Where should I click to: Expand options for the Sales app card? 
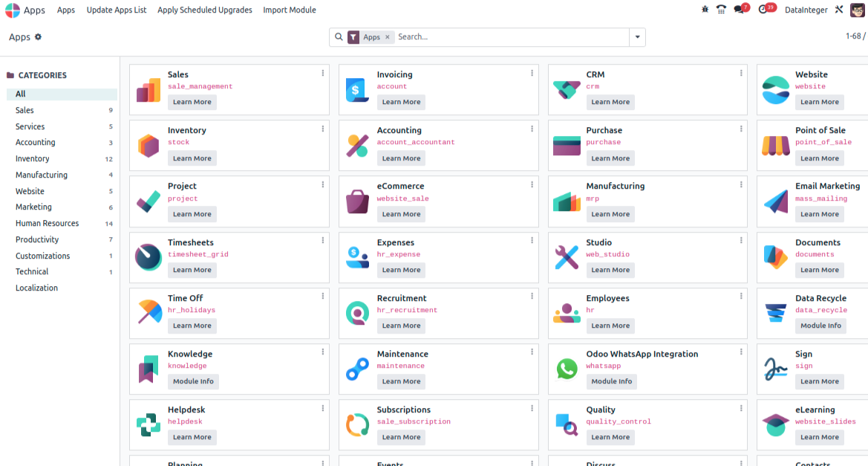coord(323,73)
